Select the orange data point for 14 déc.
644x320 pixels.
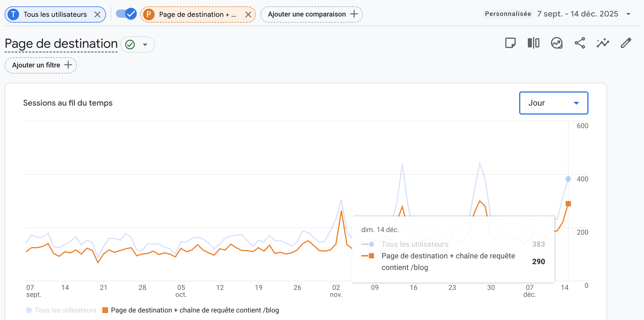(x=568, y=204)
